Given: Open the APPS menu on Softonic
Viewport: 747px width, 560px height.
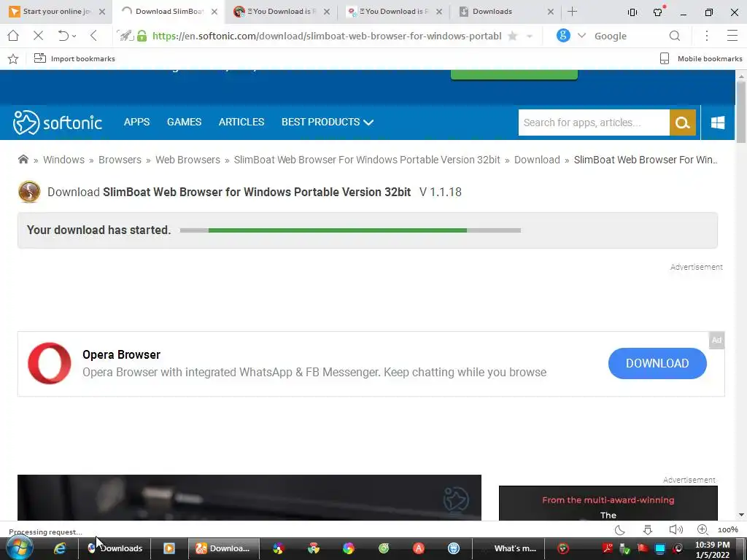Looking at the screenshot, I should (x=136, y=122).
